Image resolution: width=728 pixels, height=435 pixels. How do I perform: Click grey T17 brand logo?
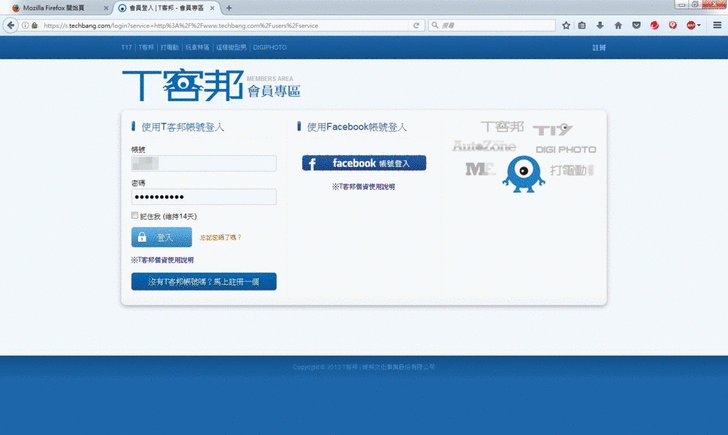(x=552, y=130)
